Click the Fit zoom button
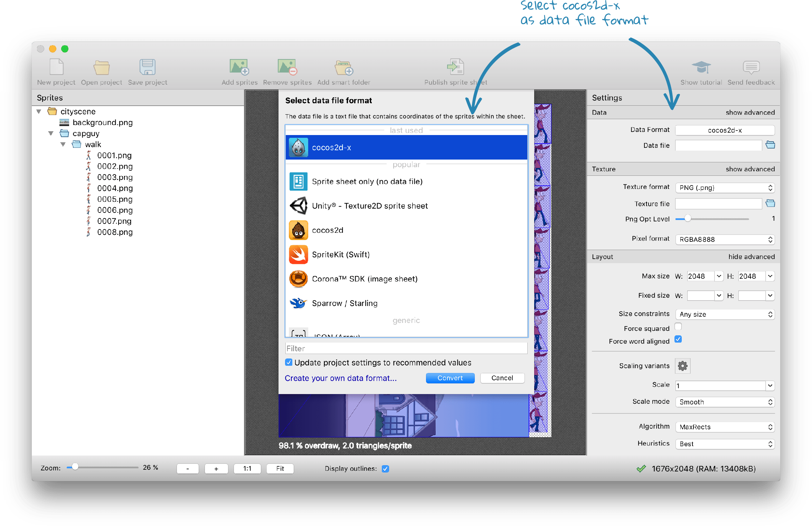The image size is (812, 526). coord(280,469)
